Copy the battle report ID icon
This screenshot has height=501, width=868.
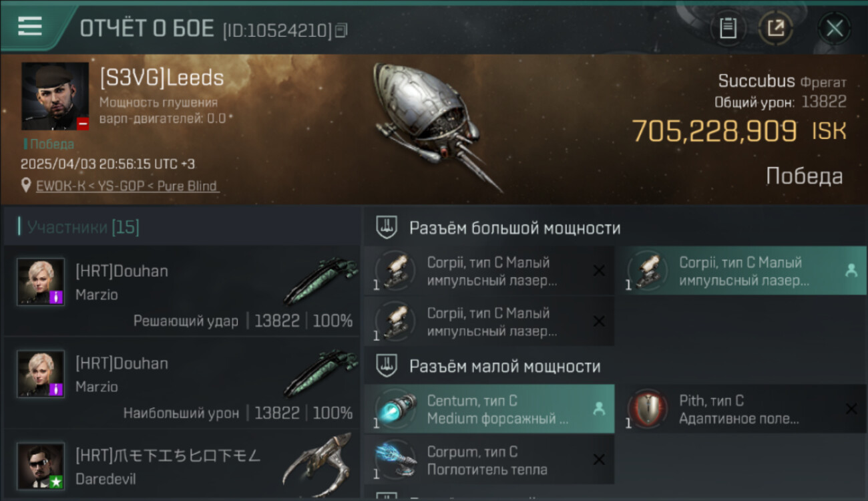[341, 30]
